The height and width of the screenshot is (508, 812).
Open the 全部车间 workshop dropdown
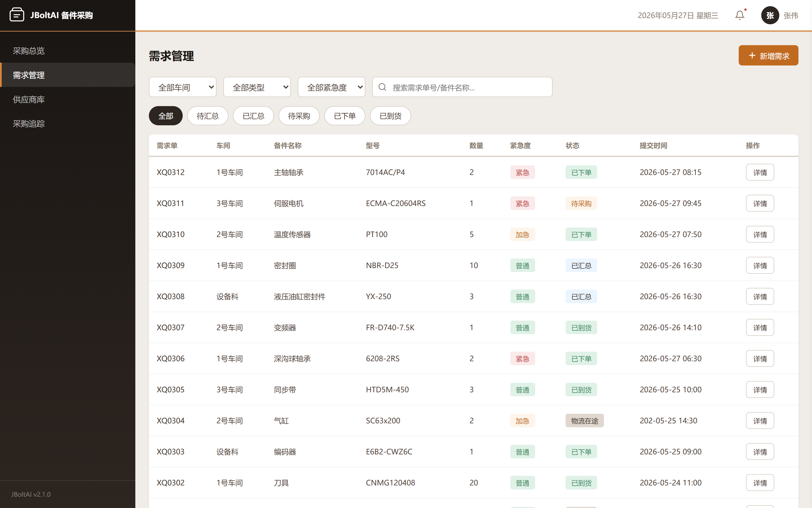(x=182, y=87)
